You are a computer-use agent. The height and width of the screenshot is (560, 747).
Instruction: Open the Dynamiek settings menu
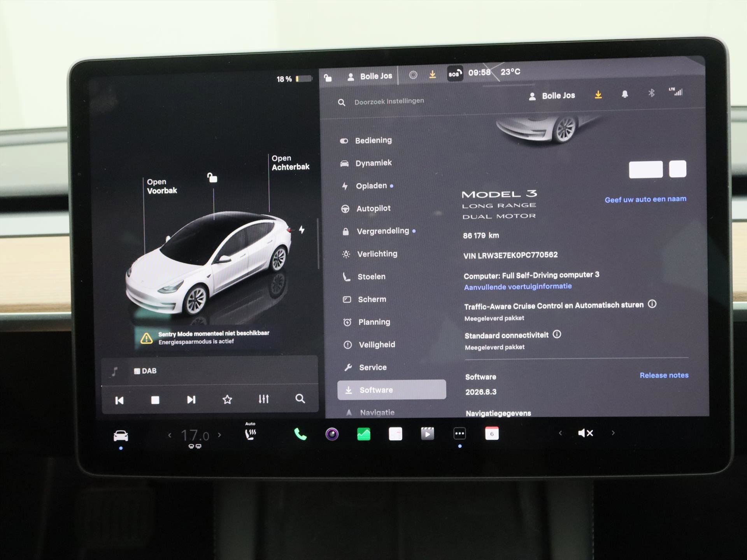pyautogui.click(x=366, y=163)
